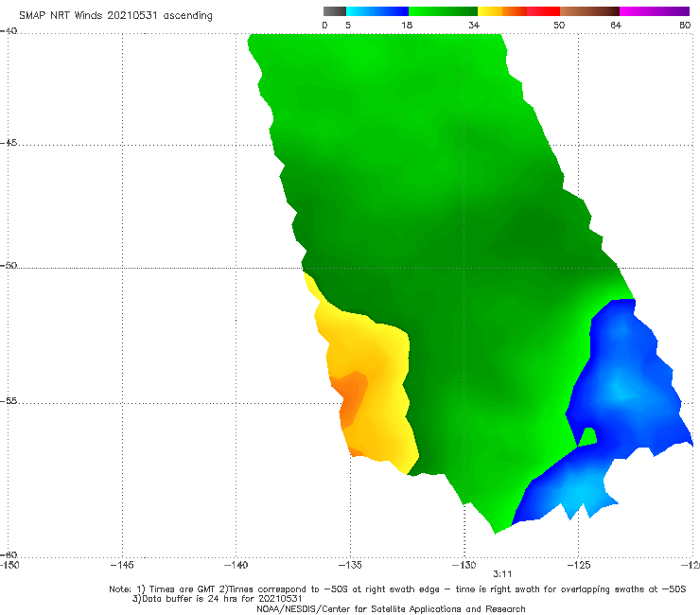Image resolution: width=700 pixels, height=615 pixels.
Task: Click the -125 longitude axis label
Action: click(578, 566)
